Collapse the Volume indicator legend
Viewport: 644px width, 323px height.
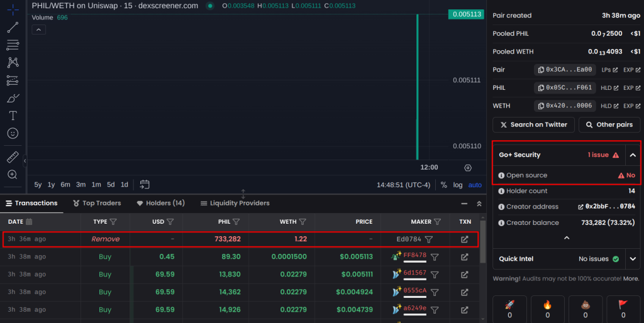click(x=39, y=30)
